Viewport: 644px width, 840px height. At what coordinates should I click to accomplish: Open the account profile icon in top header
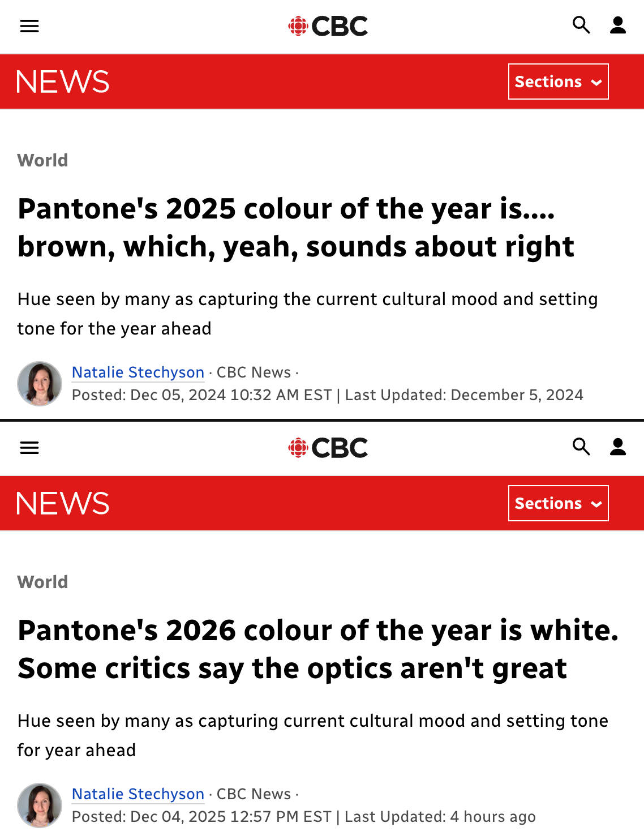pyautogui.click(x=618, y=25)
